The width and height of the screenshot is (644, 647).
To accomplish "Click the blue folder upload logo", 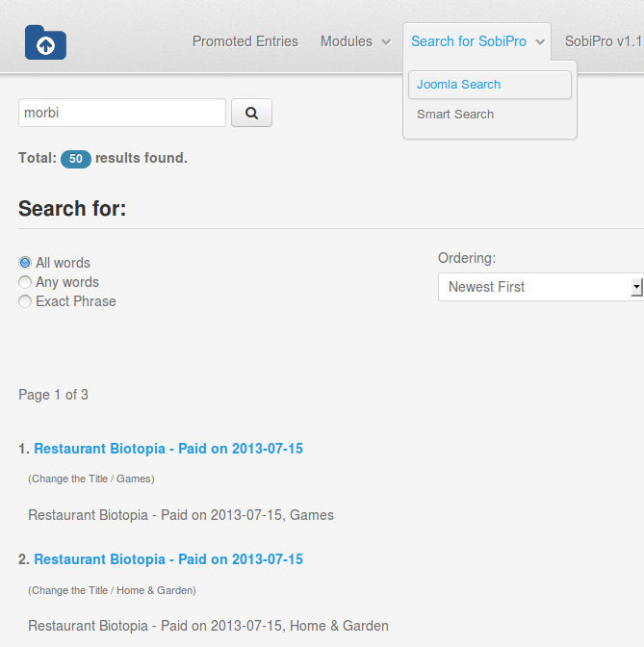I will pos(45,42).
